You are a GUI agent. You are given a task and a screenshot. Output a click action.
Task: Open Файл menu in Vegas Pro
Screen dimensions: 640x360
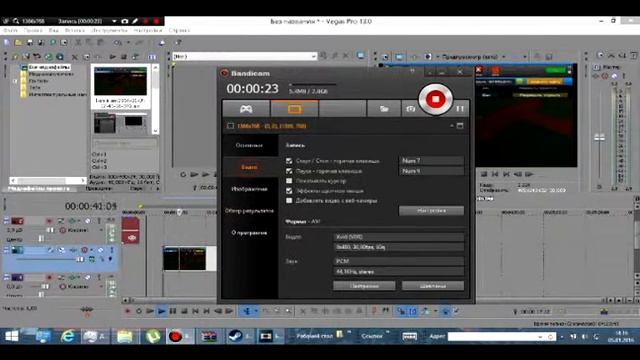[x=10, y=30]
